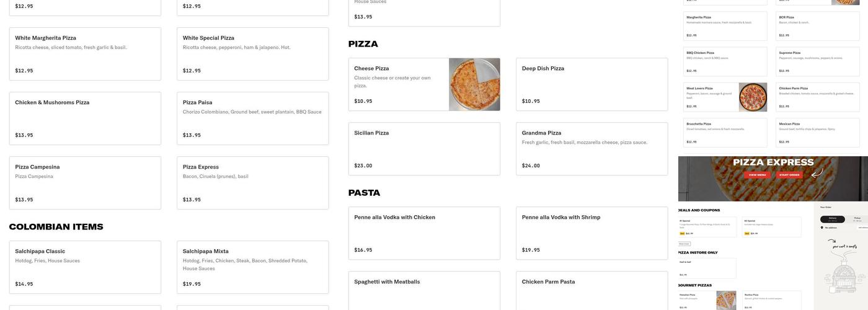868x310 pixels.
Task: Open the Sicilian Pizza item
Action: 424,149
